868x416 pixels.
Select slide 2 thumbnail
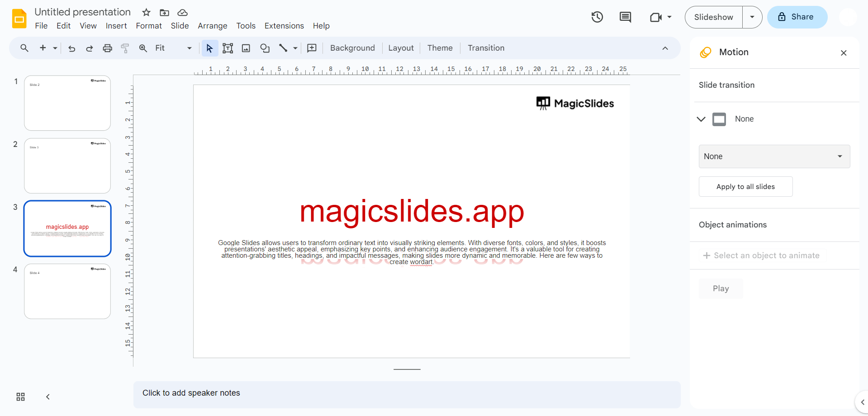(x=67, y=166)
